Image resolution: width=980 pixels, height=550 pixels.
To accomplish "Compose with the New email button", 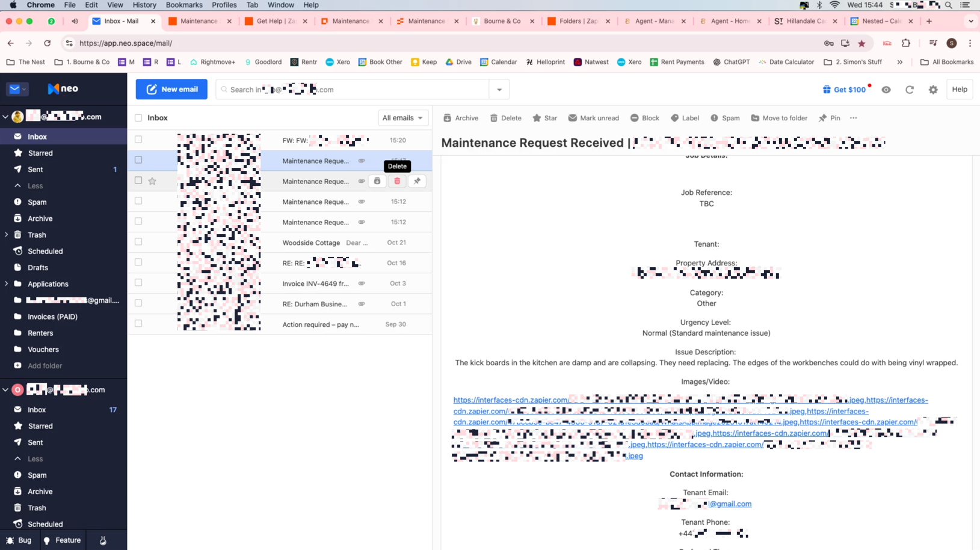I will (x=171, y=89).
